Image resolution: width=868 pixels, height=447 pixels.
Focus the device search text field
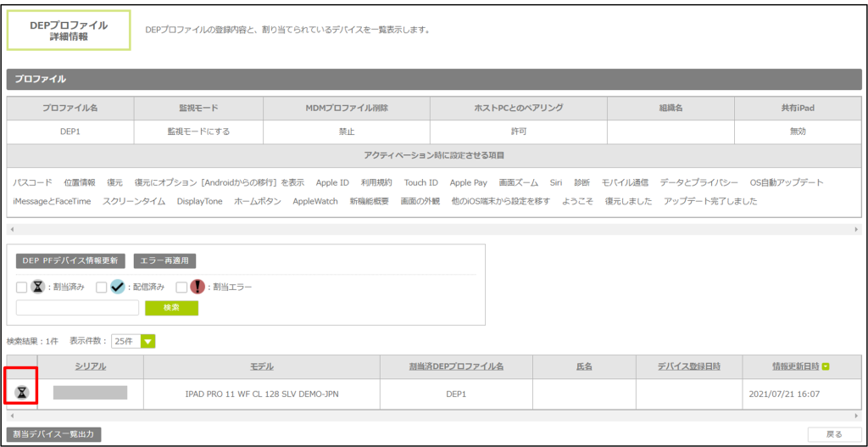[77, 307]
